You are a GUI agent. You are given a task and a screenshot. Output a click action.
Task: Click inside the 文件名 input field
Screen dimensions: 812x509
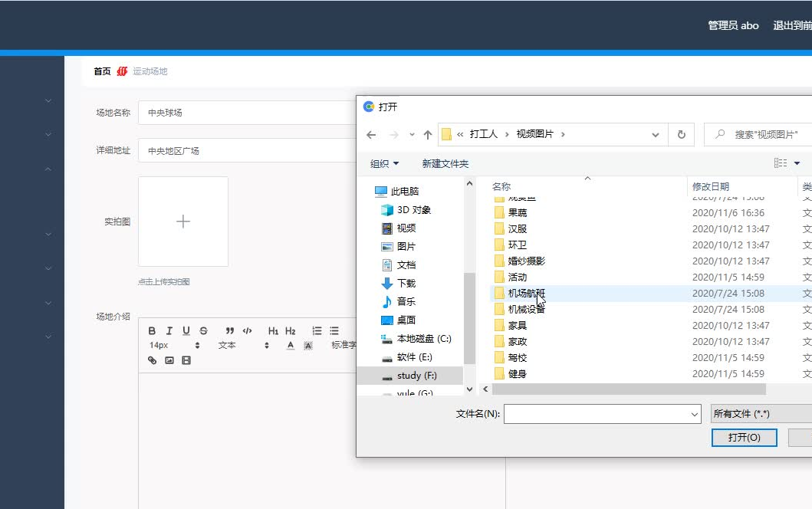tap(598, 413)
